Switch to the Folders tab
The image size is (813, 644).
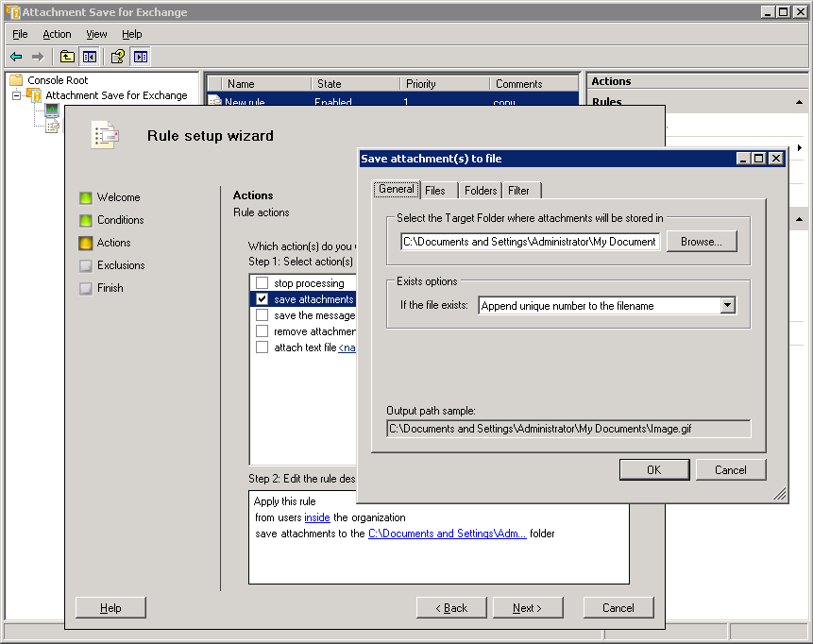click(480, 191)
